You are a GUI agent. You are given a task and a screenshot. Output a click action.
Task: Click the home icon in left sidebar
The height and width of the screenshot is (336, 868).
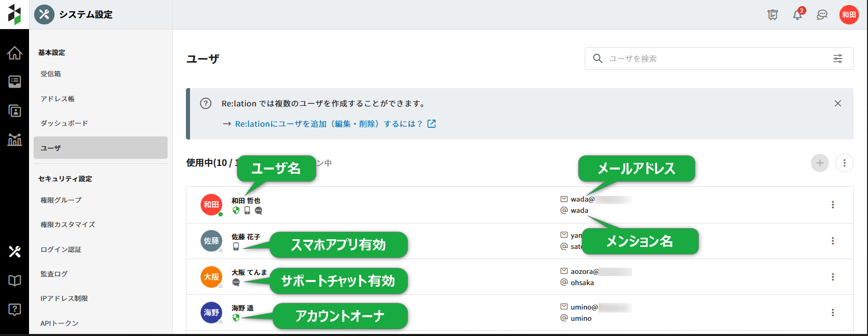[x=15, y=53]
